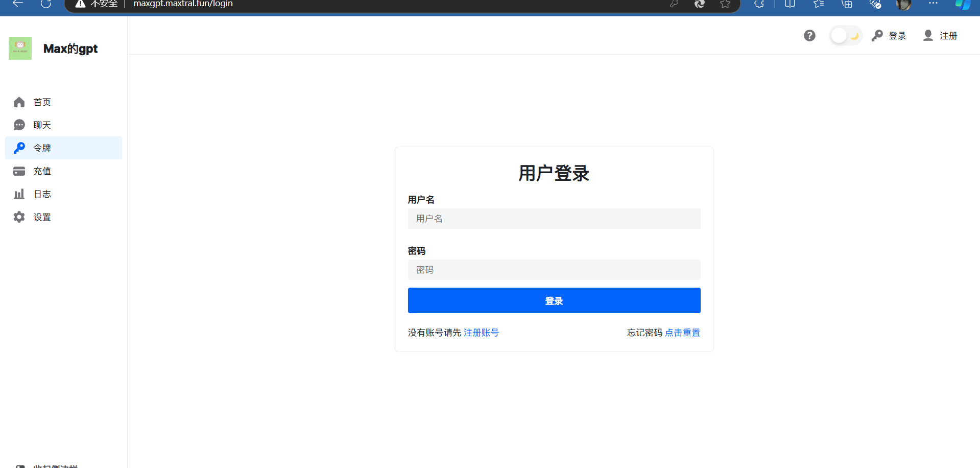The width and height of the screenshot is (980, 468).
Task: Go back with the browser back arrow
Action: (18, 4)
